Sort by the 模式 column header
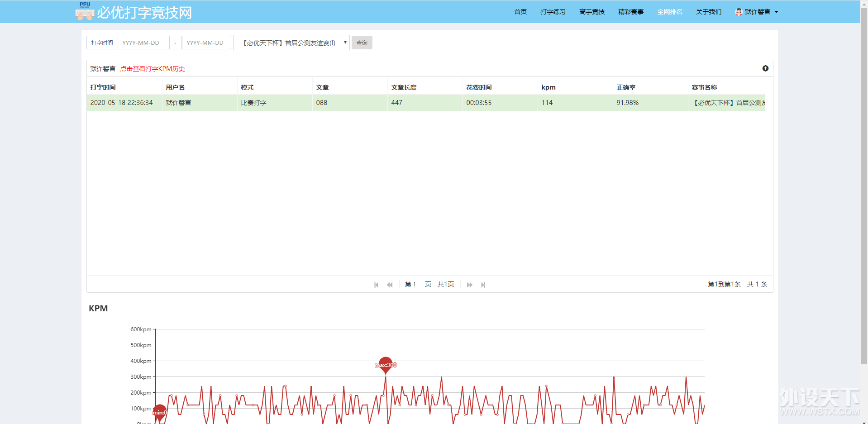The width and height of the screenshot is (868, 424). (275, 87)
